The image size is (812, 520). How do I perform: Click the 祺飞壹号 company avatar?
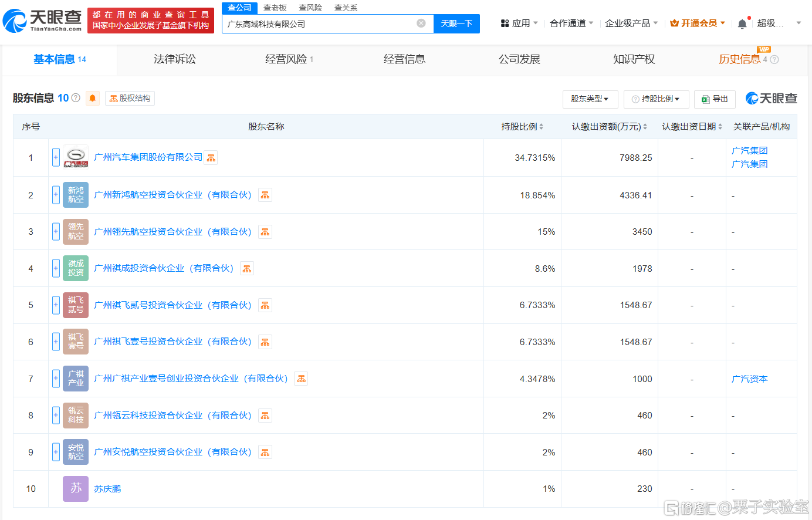point(76,342)
